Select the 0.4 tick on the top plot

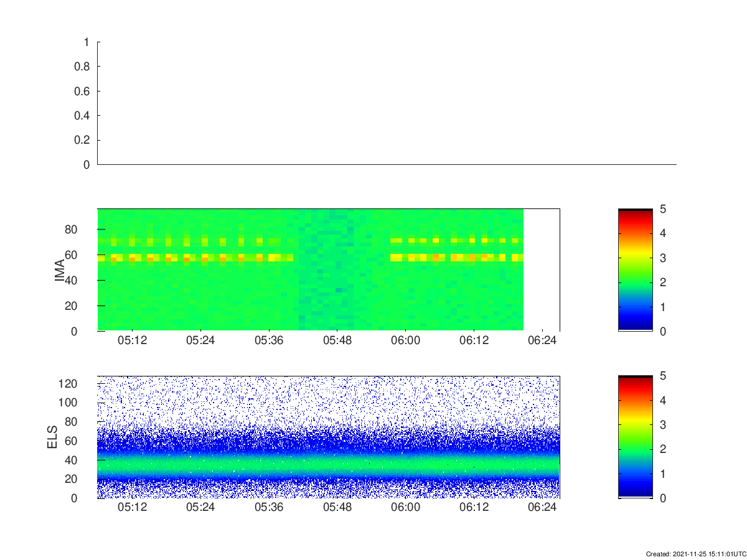coord(82,116)
